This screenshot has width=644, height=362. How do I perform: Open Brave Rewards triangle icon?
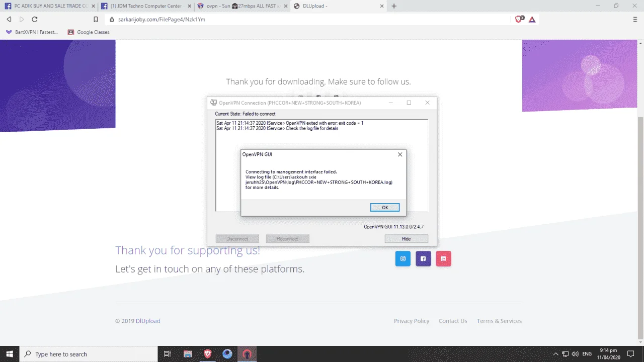point(532,19)
